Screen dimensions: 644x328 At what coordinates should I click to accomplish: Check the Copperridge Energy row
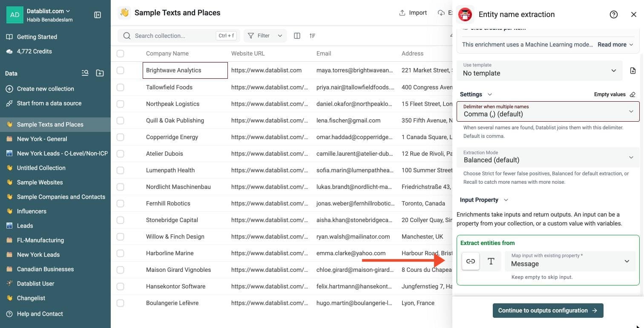click(121, 137)
